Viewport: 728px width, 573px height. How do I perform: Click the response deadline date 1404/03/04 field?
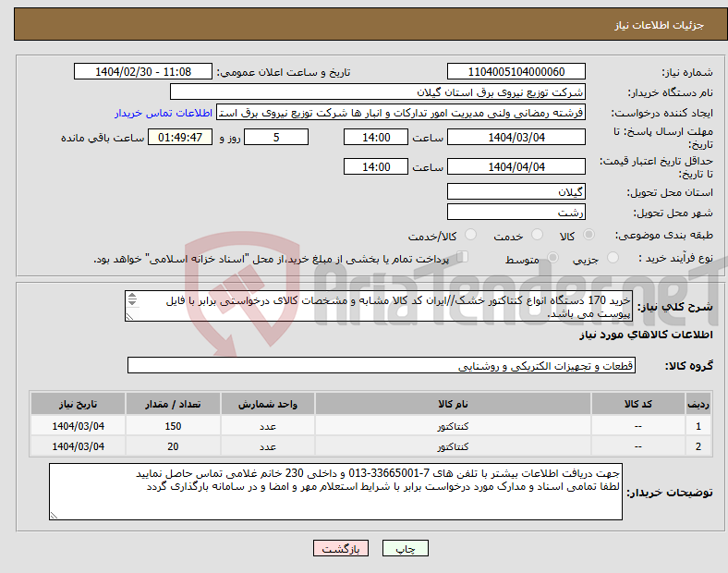point(516,137)
